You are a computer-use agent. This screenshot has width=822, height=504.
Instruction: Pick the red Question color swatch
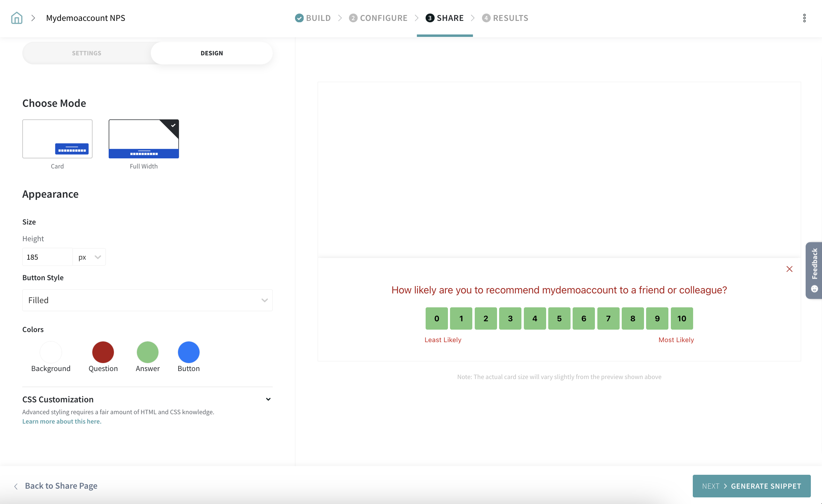[x=103, y=352]
